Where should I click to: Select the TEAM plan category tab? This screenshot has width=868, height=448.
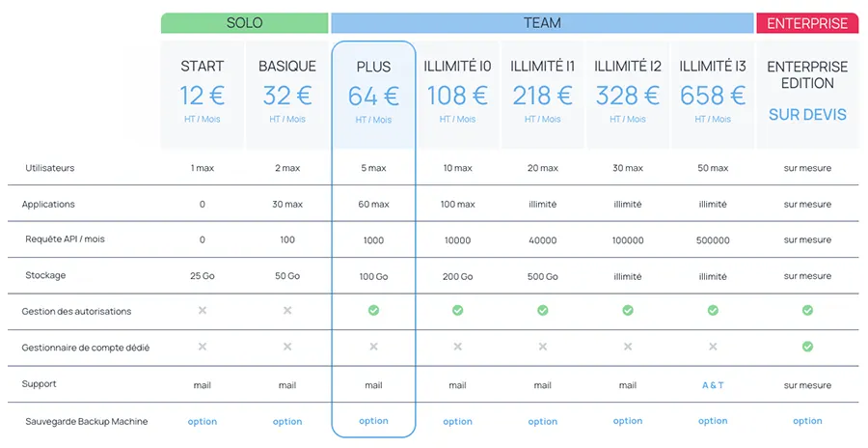click(542, 23)
